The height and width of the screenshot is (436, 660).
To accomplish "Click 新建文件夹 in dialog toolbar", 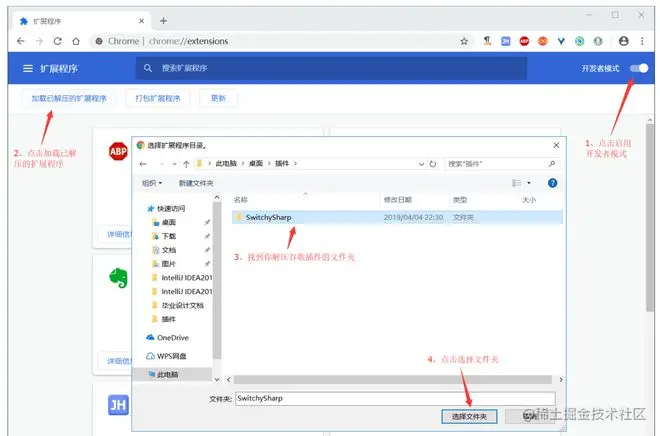I will (x=196, y=183).
